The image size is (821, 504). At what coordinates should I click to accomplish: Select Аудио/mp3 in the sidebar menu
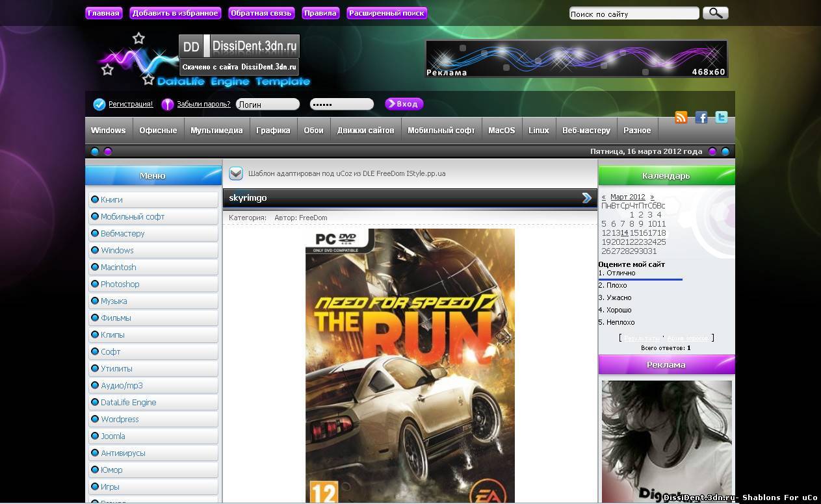153,385
